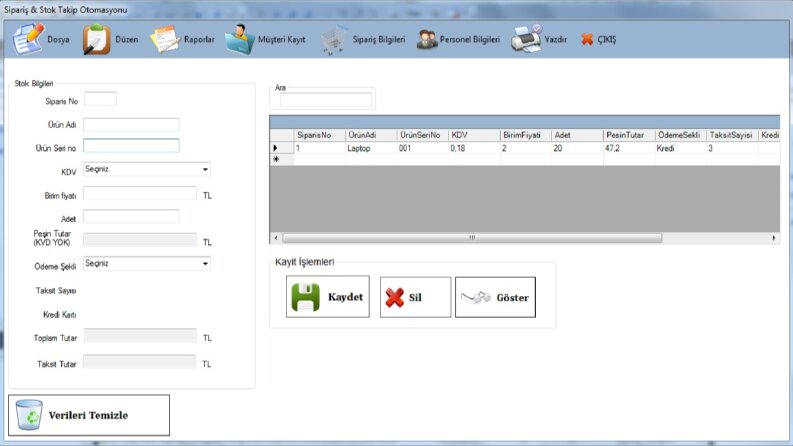Image resolution: width=793 pixels, height=446 pixels.
Task: Click the red cross icon on Sil
Action: point(394,297)
